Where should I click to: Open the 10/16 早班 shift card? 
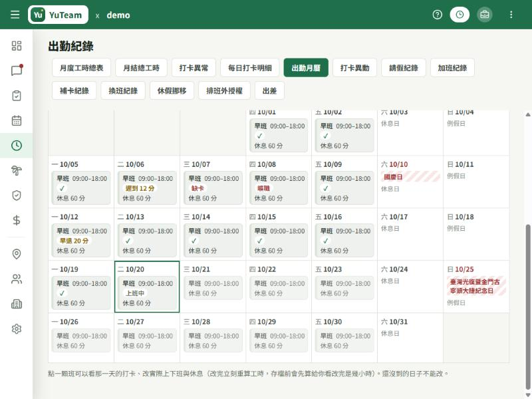pos(344,241)
